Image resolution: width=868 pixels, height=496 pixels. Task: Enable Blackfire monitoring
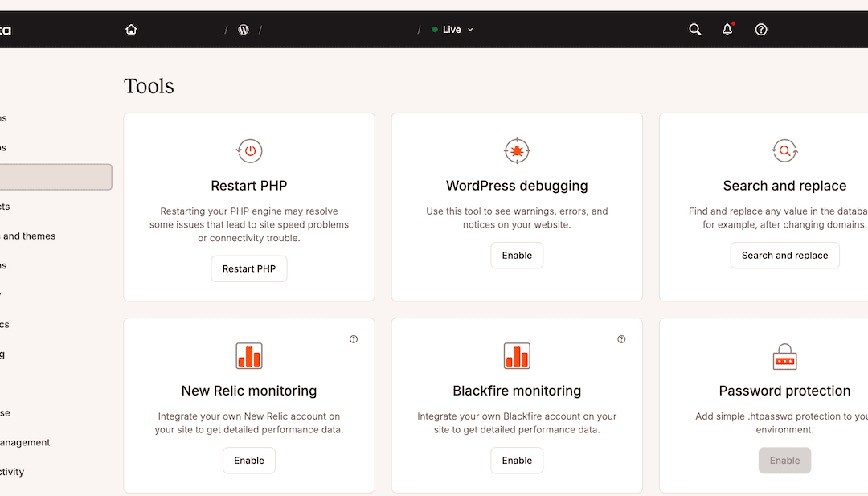[517, 460]
